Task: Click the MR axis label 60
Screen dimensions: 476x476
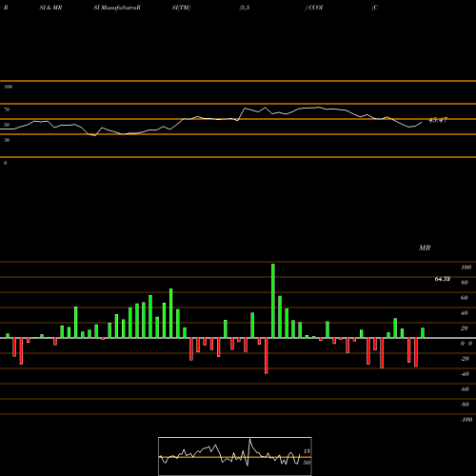Action: coord(465,298)
